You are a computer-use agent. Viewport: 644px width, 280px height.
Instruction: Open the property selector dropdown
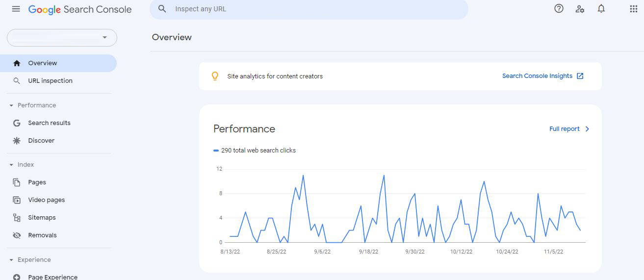tap(62, 38)
